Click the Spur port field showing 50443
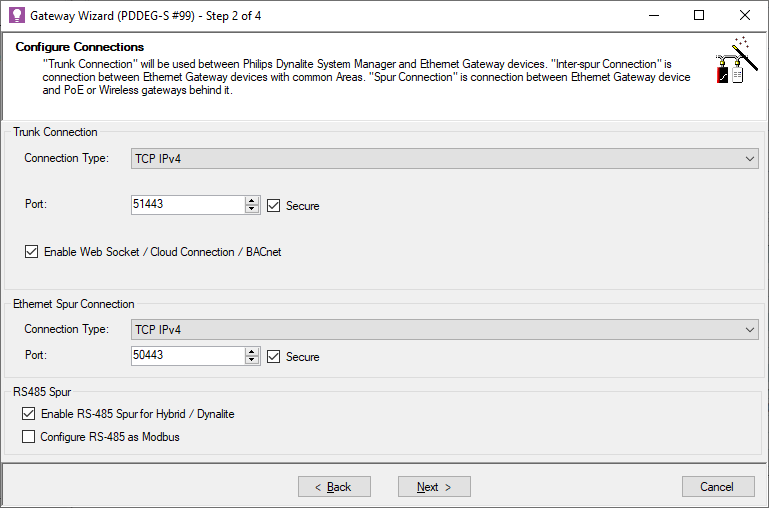769x508 pixels. 187,356
